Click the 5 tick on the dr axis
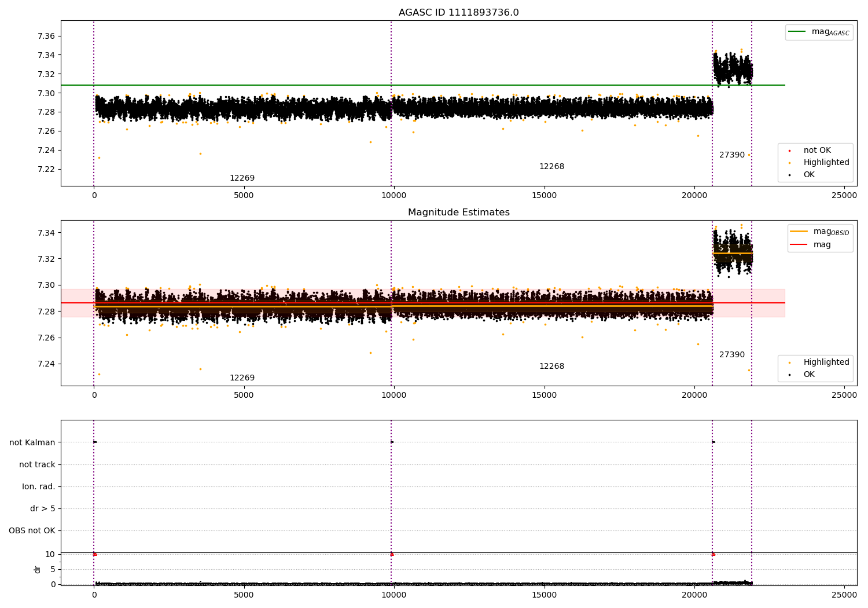Screen dimensions: 868x608 coord(53,569)
